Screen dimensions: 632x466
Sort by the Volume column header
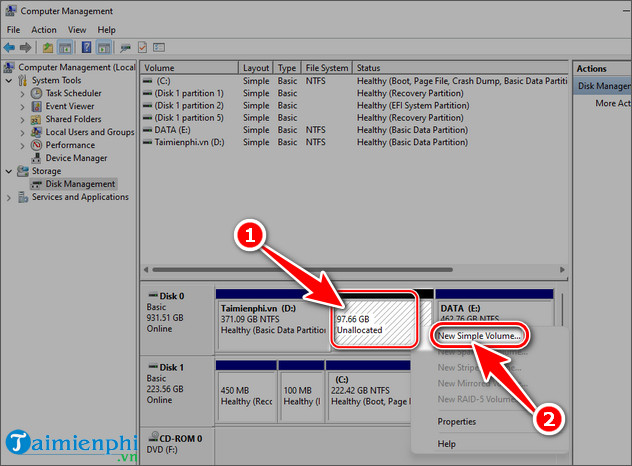coord(189,68)
